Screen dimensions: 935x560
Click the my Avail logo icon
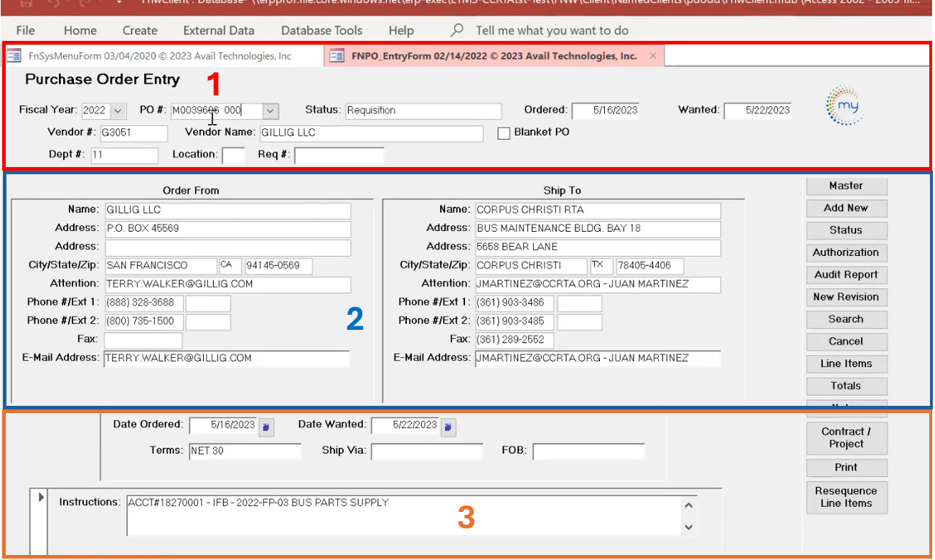tap(845, 106)
